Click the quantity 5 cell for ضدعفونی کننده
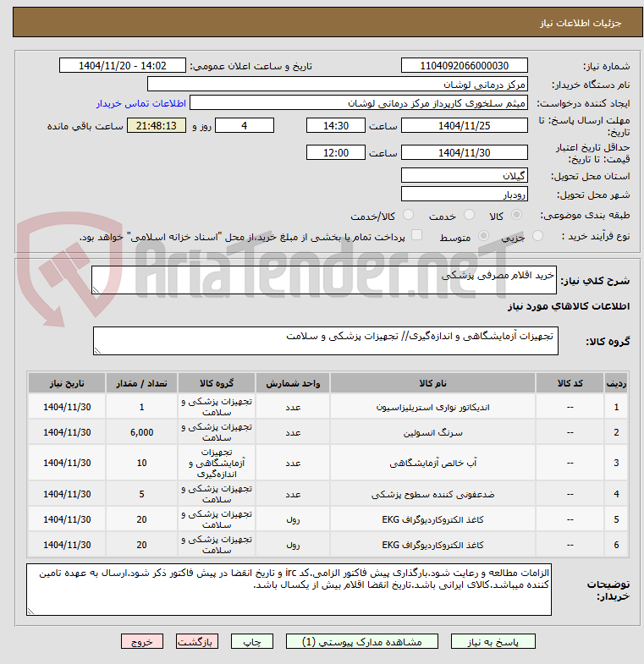The height and width of the screenshot is (664, 644). [141, 494]
